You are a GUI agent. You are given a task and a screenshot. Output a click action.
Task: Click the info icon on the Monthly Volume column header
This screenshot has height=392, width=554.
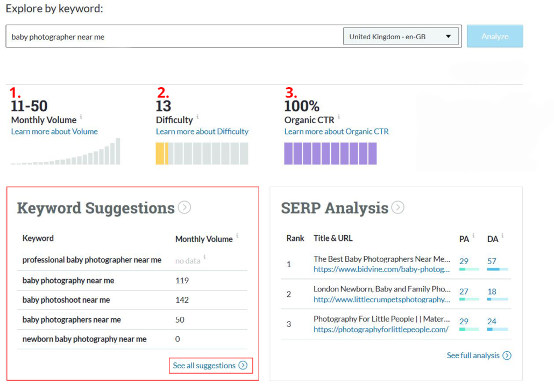(237, 235)
